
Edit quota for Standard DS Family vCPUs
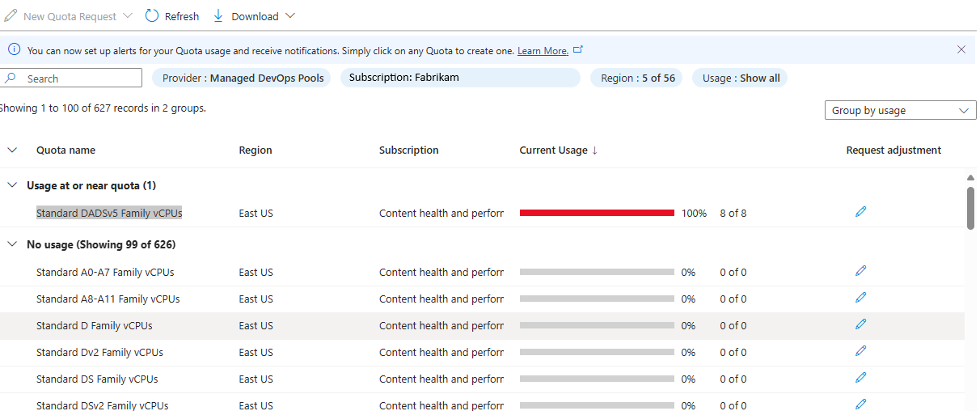pos(860,378)
